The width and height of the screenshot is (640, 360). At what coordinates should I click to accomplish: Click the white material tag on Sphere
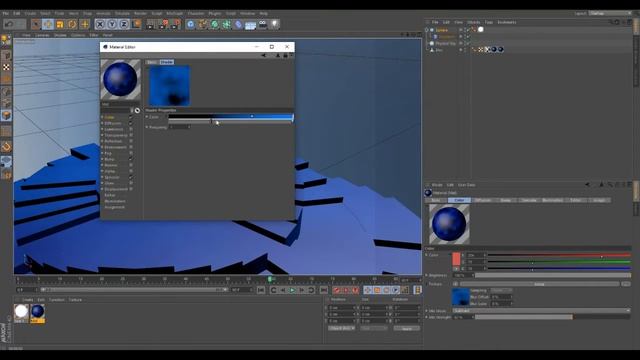[480, 29]
